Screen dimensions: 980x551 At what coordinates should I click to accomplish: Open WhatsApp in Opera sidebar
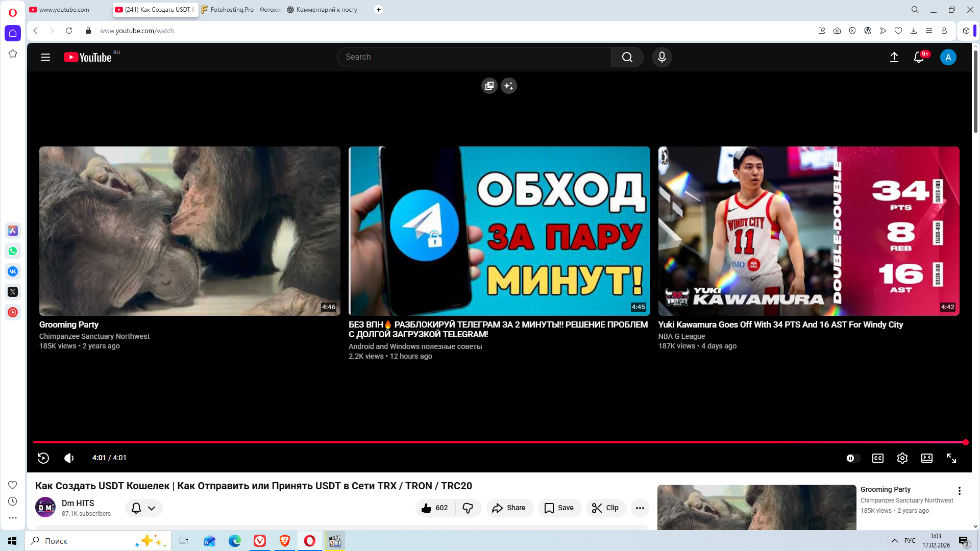pyautogui.click(x=13, y=251)
